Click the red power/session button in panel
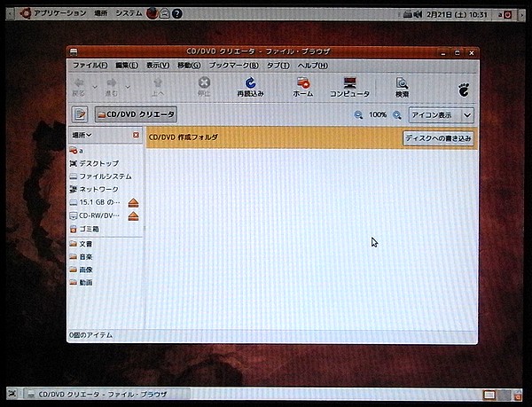 507,14
